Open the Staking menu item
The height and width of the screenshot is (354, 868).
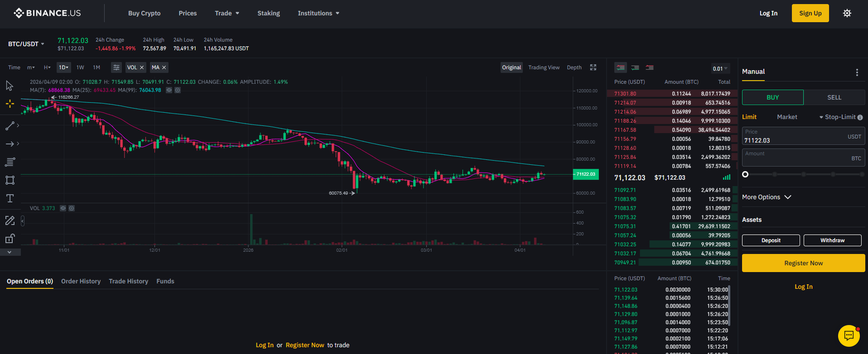[x=269, y=13]
